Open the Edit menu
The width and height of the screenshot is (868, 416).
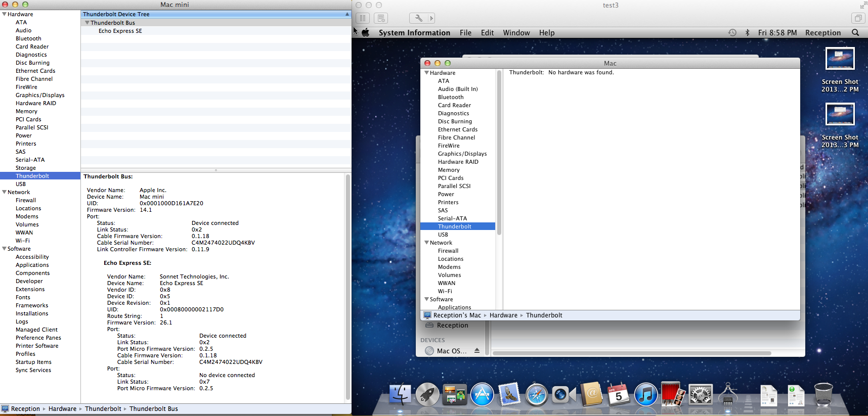click(x=487, y=32)
